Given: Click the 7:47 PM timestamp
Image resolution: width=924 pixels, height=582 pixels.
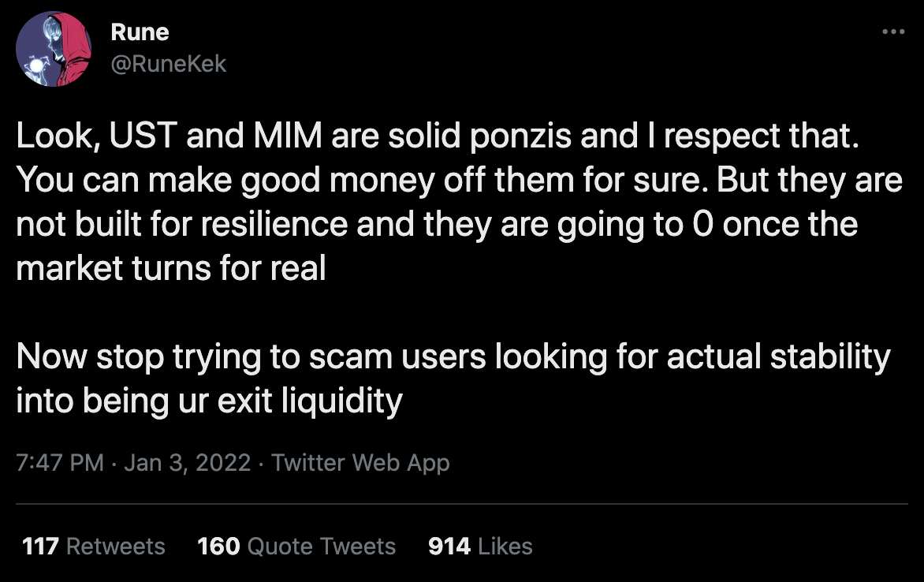Looking at the screenshot, I should coord(60,462).
